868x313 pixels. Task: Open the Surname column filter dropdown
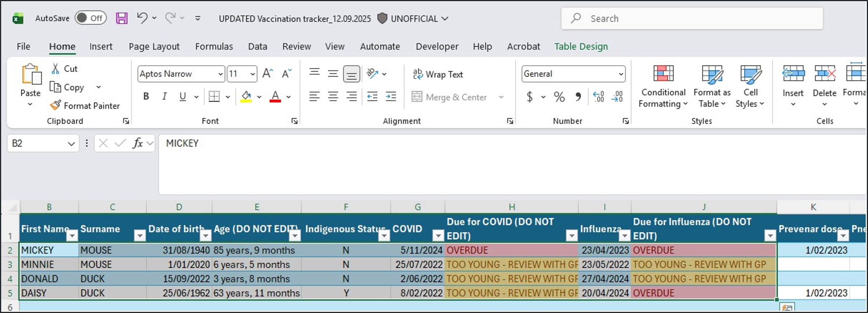pos(140,236)
